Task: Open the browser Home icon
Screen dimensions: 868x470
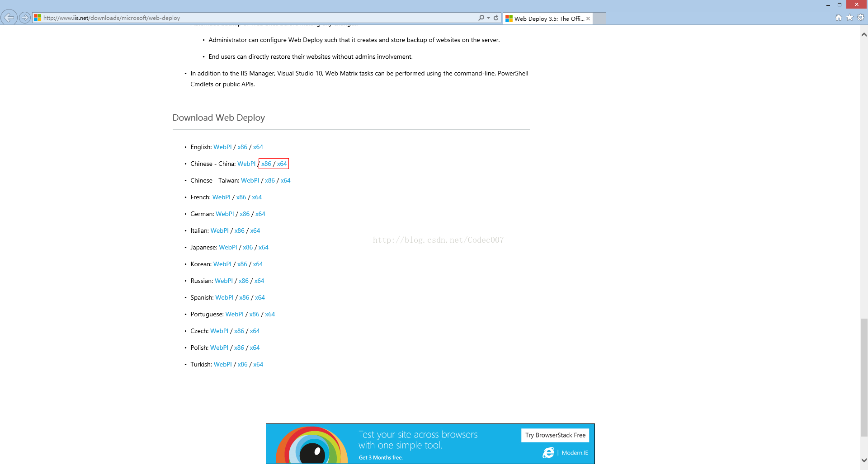Action: pos(839,18)
